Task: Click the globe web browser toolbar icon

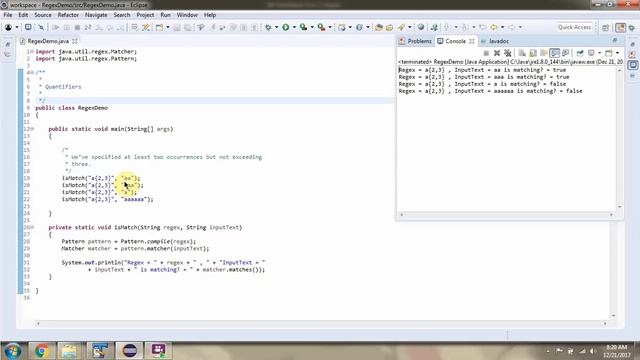Action: coord(421,27)
